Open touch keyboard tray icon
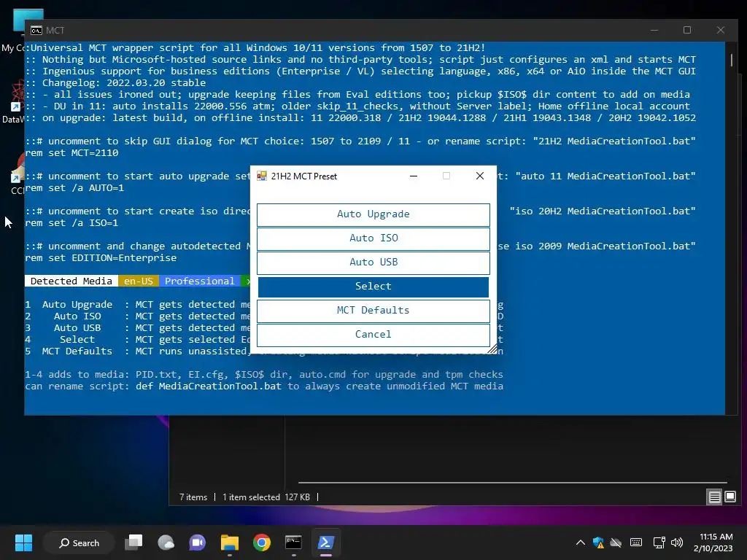Viewport: 747px width, 560px height. tap(636, 542)
